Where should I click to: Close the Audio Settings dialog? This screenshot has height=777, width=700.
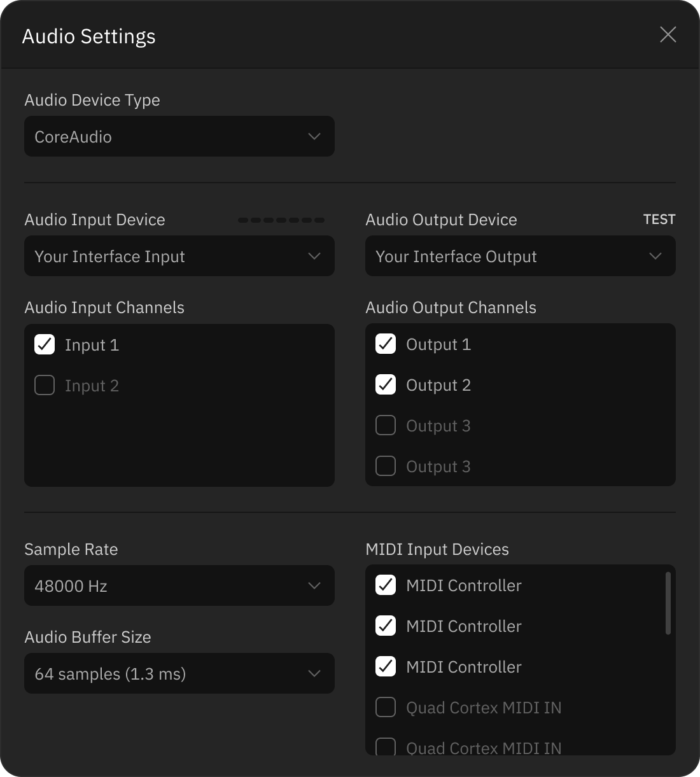(x=668, y=35)
